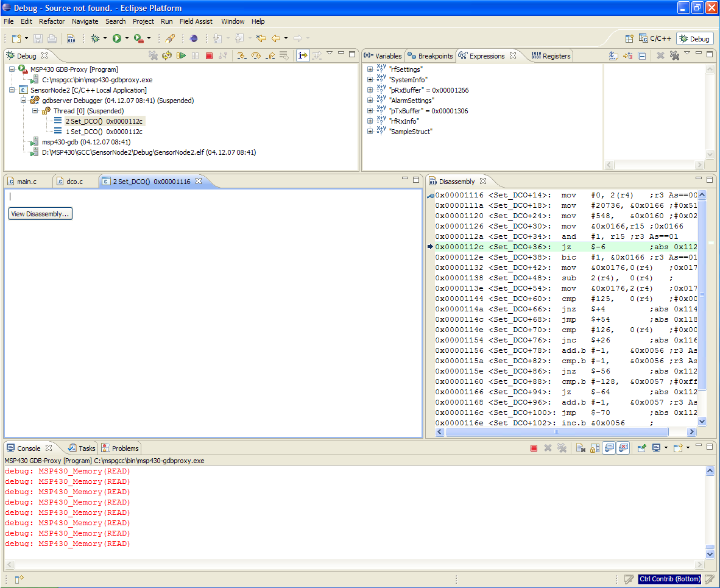Click the Display Selected Console monitor icon

click(x=657, y=448)
